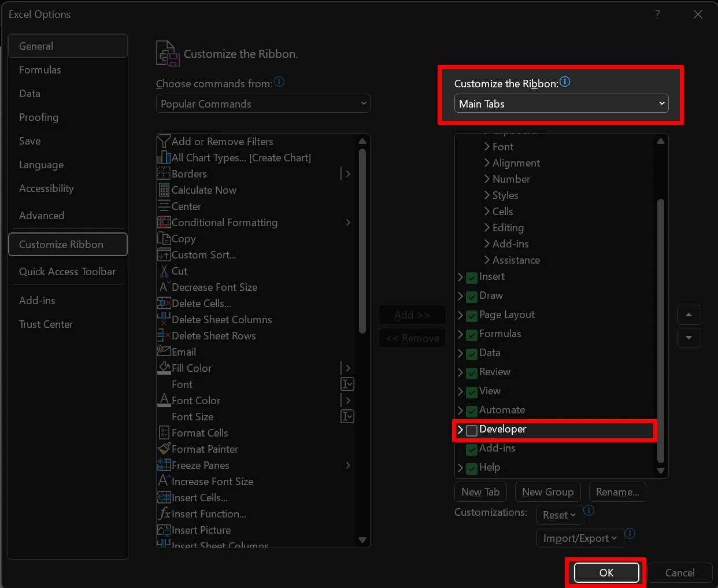This screenshot has height=588, width=718.
Task: Open the Customize Ribbon category
Action: coord(68,245)
